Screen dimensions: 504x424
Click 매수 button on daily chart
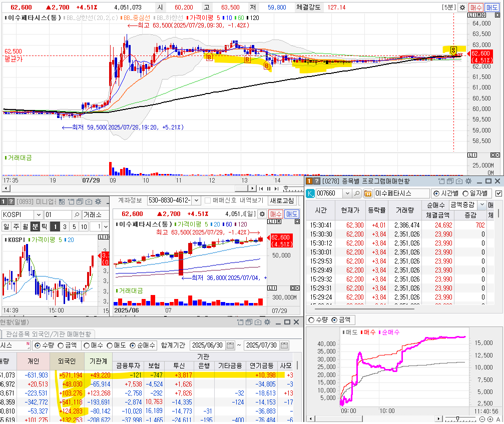pos(276,214)
